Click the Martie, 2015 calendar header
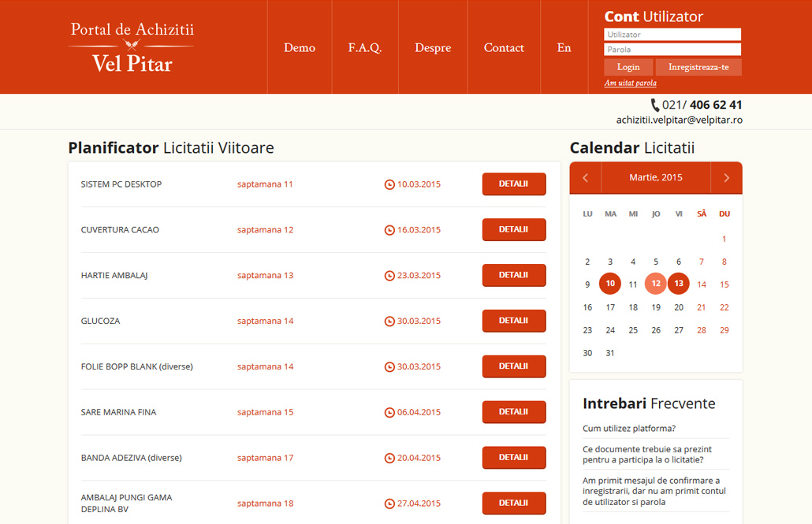The width and height of the screenshot is (812, 524). [656, 177]
